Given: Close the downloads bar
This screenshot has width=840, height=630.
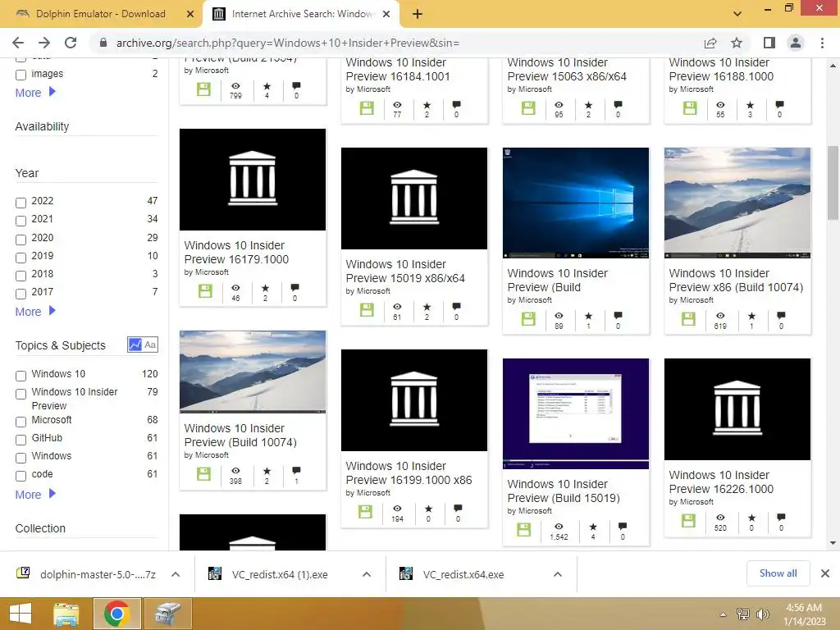Looking at the screenshot, I should 825,573.
